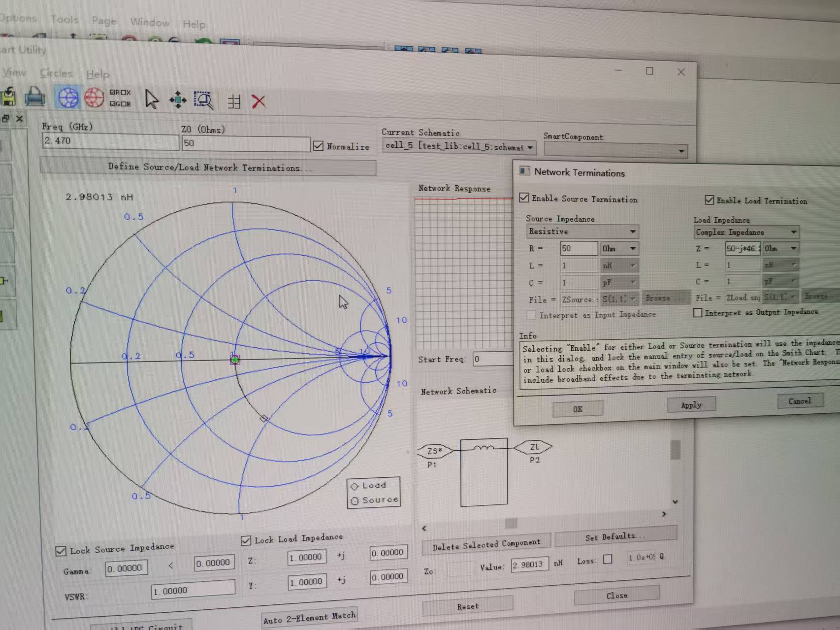Click the inductor symbol in Network Schematic
The image size is (840, 630).
(484, 448)
